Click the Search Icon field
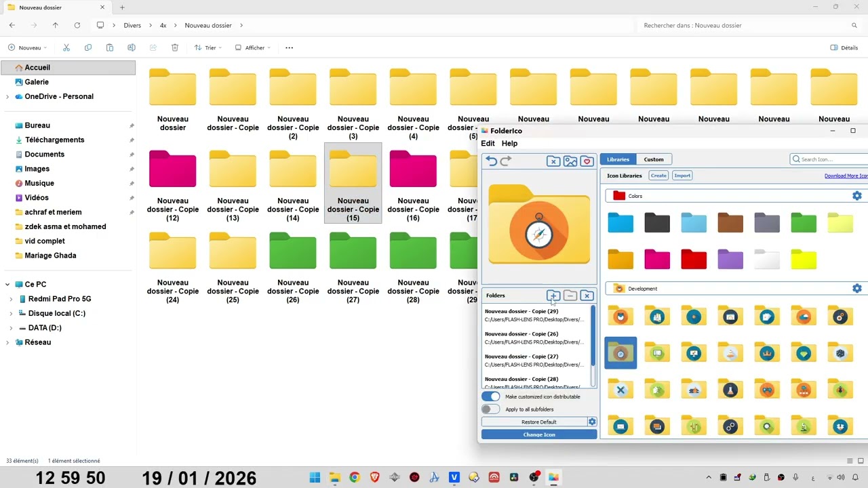The image size is (868, 488). tap(829, 159)
